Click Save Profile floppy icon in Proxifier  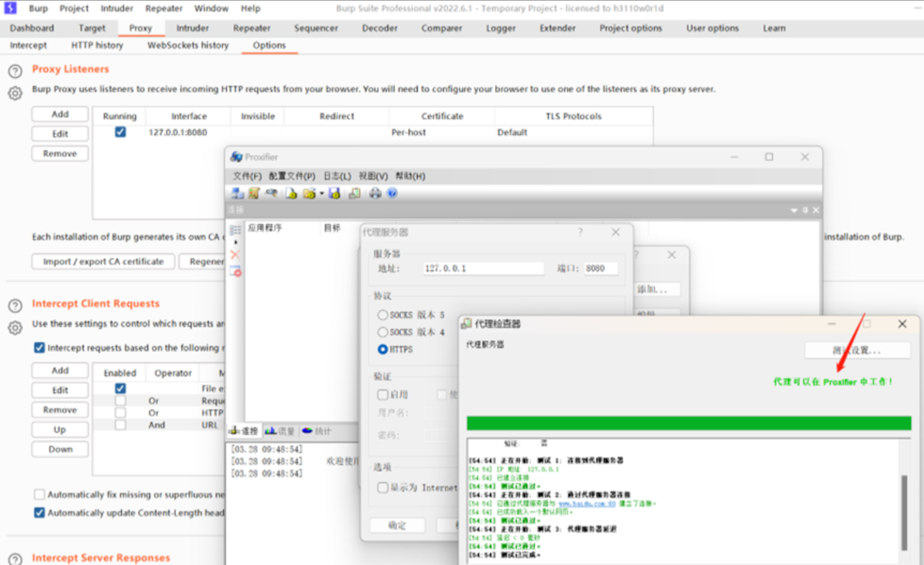pos(334,193)
